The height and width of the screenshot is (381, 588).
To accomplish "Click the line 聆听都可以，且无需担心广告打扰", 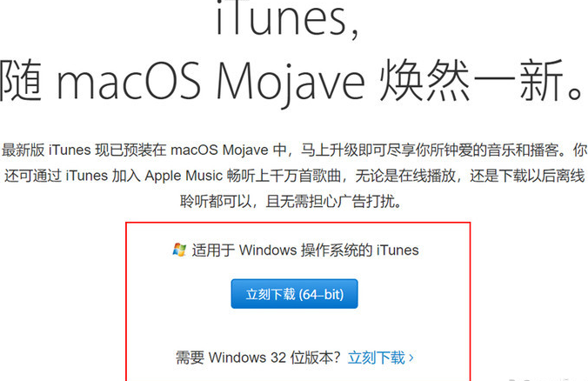I will (291, 202).
